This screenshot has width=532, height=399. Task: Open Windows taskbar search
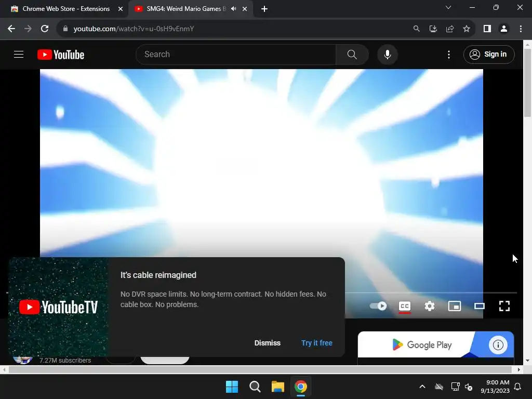coord(255,387)
